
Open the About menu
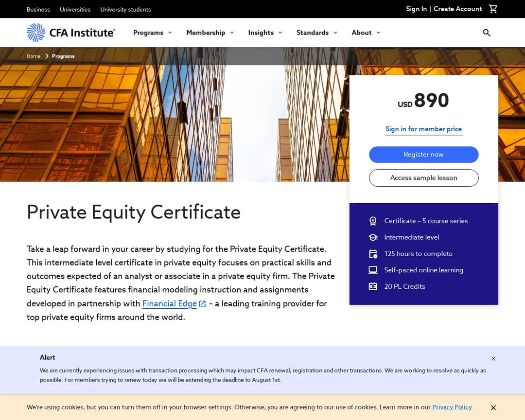362,33
